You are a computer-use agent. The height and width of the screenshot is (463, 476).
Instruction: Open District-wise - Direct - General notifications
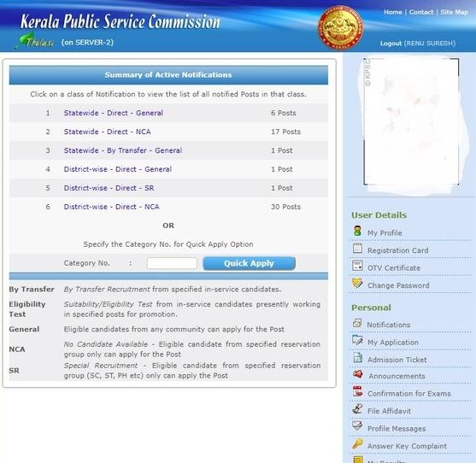[118, 169]
